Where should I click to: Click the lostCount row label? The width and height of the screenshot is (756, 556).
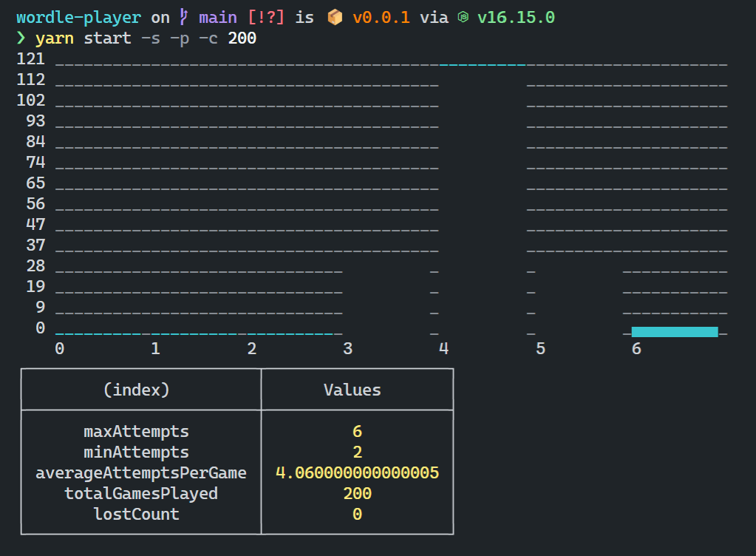[x=137, y=515]
